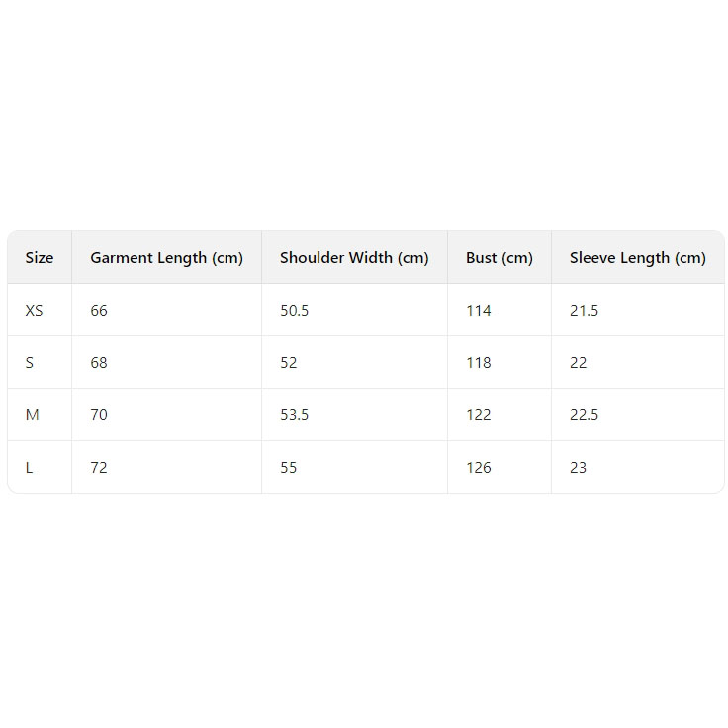Select bust value 126
This screenshot has width=728, height=728.
click(x=479, y=468)
